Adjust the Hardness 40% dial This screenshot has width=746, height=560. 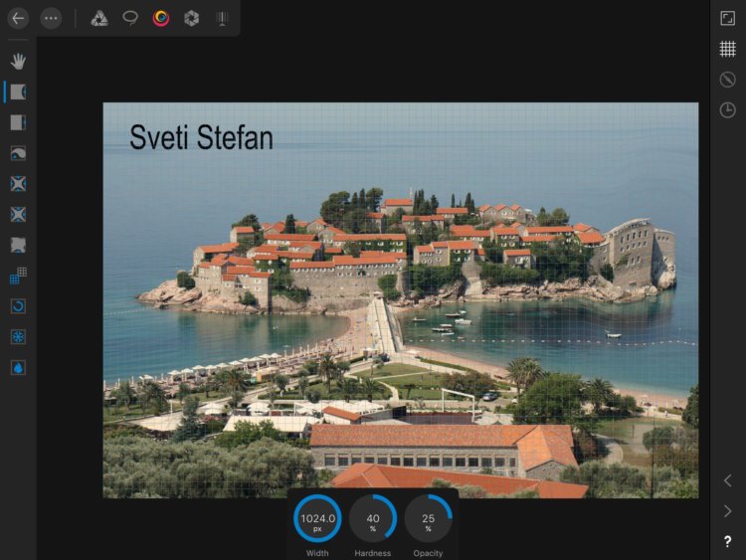pyautogui.click(x=373, y=518)
